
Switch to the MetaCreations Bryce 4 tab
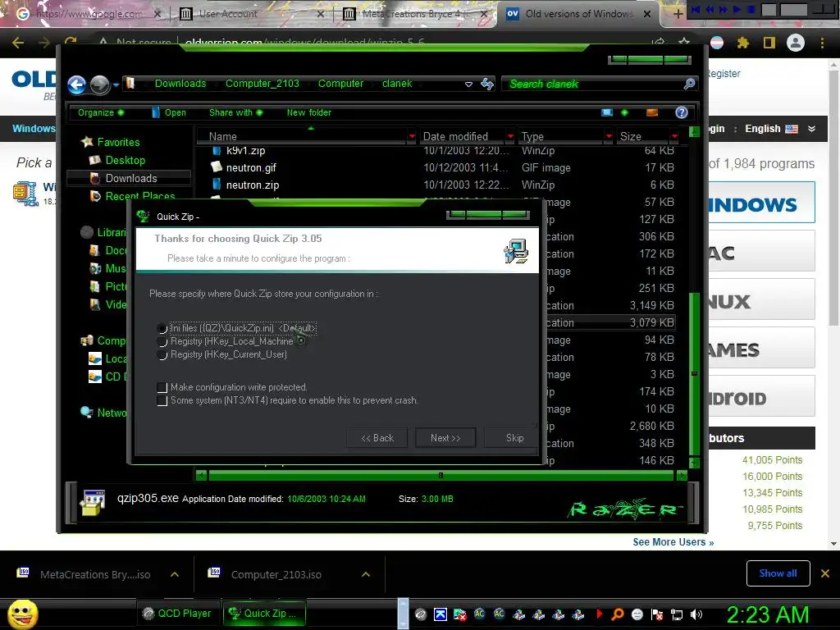[414, 14]
